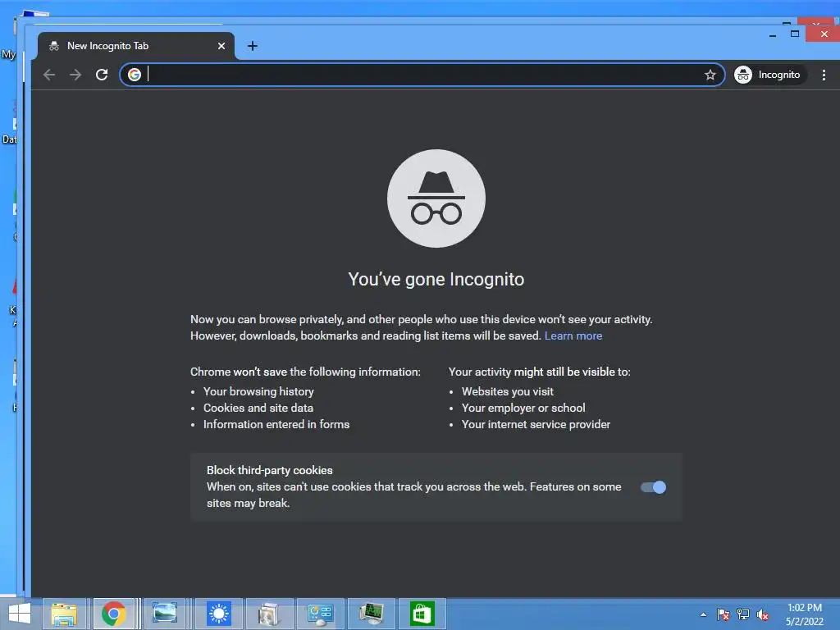Click 'Your activity might still be visible to' text
This screenshot has width=840, height=630.
pyautogui.click(x=540, y=372)
